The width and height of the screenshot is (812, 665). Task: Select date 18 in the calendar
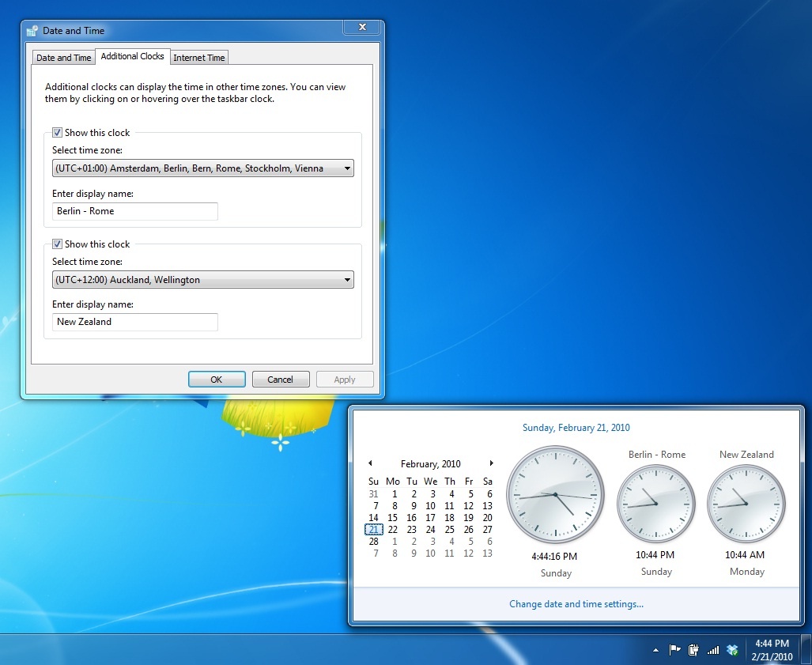[450, 517]
